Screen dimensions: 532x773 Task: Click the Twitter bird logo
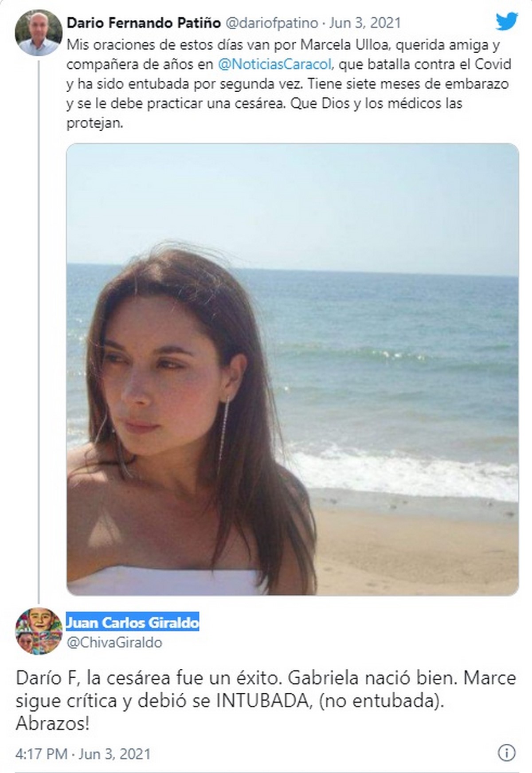pos(507,21)
